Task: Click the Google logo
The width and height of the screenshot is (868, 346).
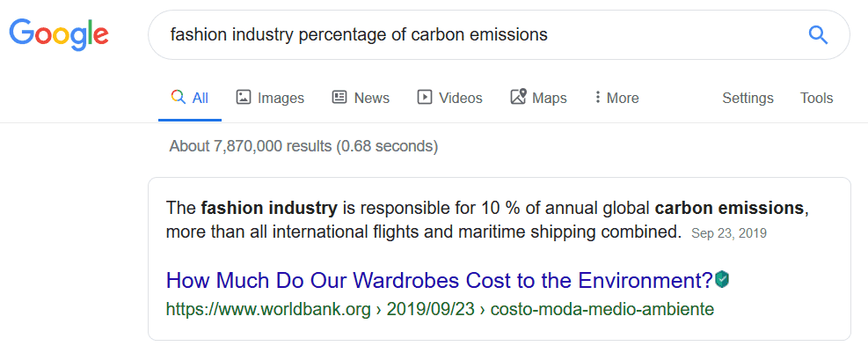Action: coord(59,33)
